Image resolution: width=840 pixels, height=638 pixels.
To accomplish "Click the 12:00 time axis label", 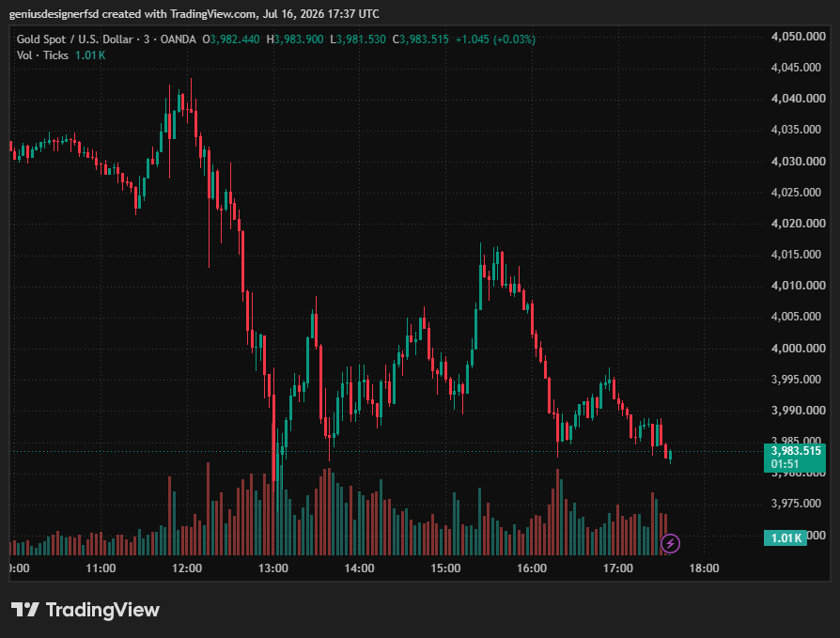I will pyautogui.click(x=187, y=568).
